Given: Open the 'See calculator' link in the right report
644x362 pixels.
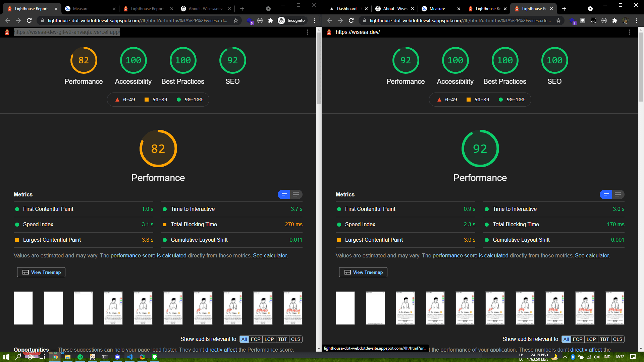Looking at the screenshot, I should (592, 255).
